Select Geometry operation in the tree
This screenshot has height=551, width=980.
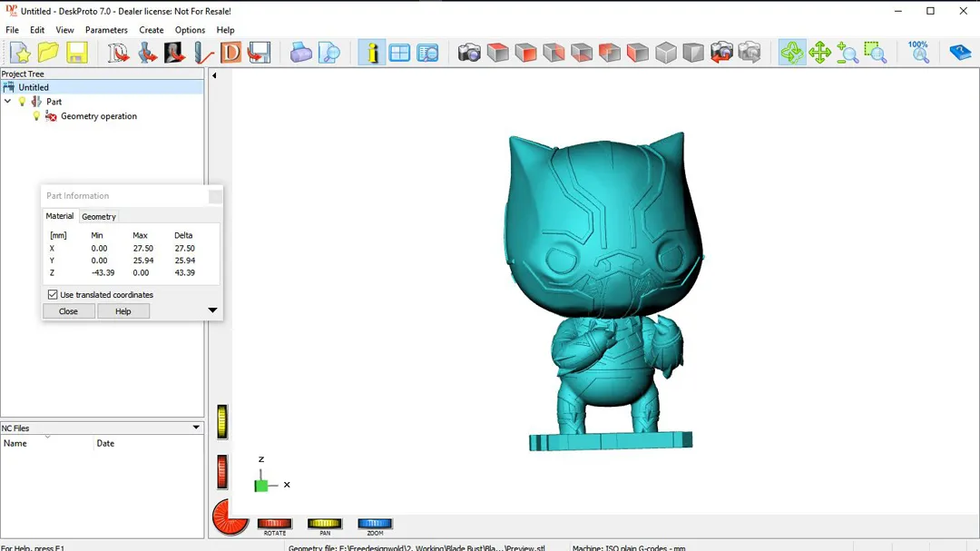point(99,115)
